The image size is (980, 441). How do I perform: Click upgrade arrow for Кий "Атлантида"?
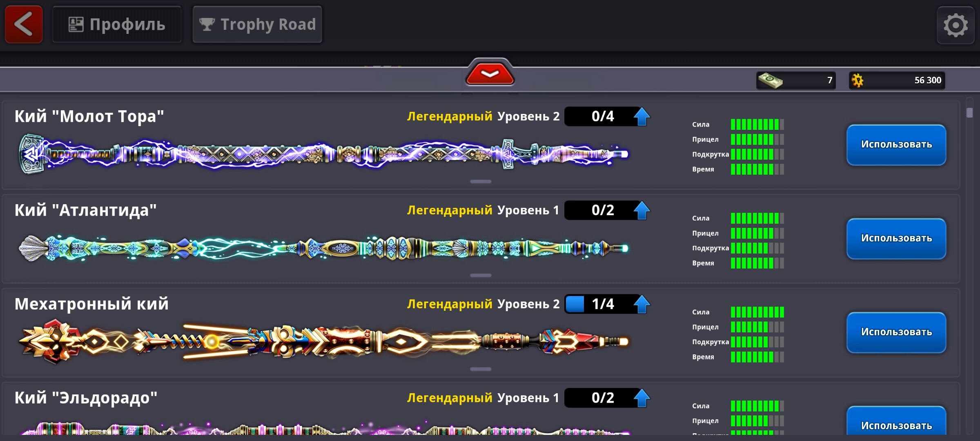click(x=641, y=210)
